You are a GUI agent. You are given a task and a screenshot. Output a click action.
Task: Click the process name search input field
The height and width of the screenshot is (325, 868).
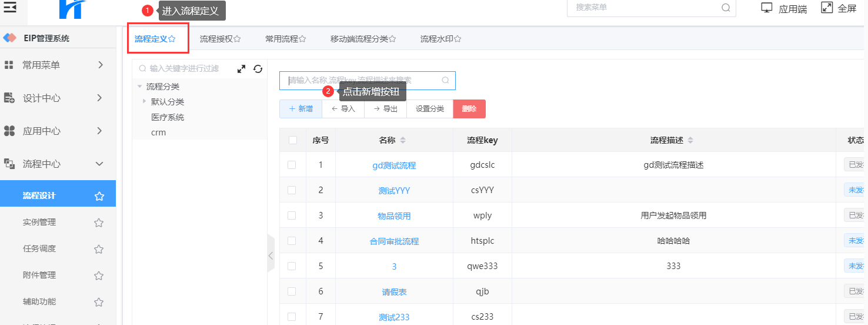(x=362, y=81)
